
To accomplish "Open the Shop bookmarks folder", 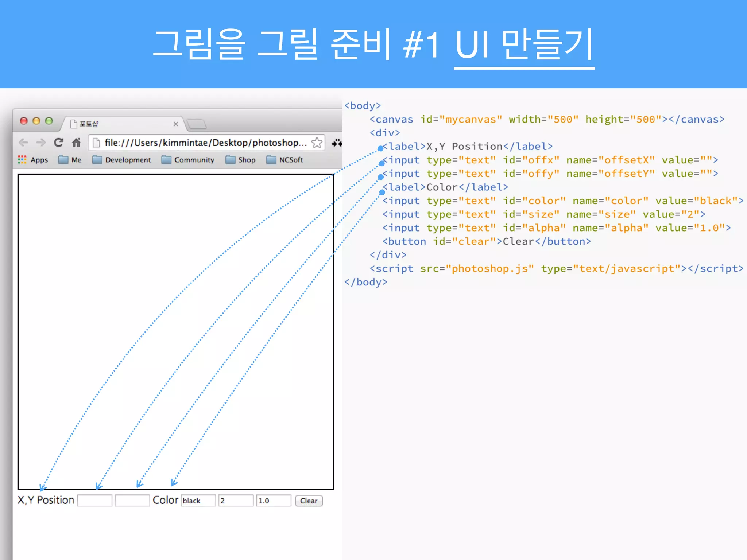I will coord(240,160).
